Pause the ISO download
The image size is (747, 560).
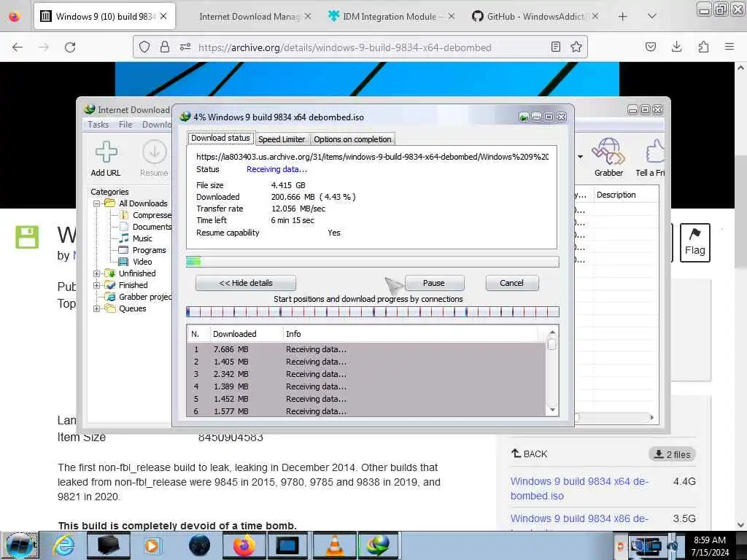click(434, 283)
